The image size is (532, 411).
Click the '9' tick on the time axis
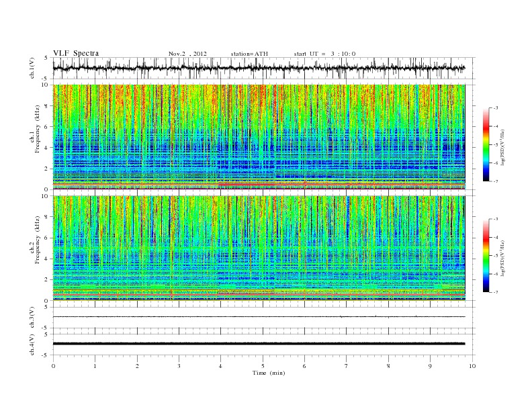tap(430, 366)
